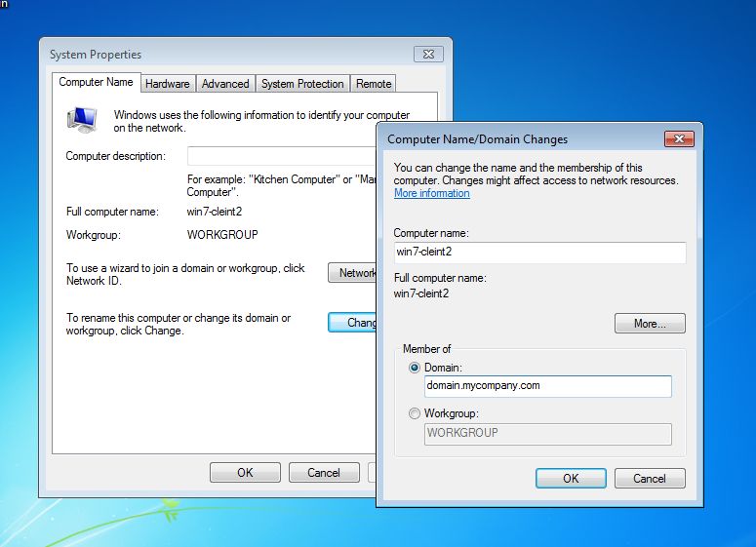Select the Computer Name tab
Image resolution: width=756 pixels, height=547 pixels.
96,83
